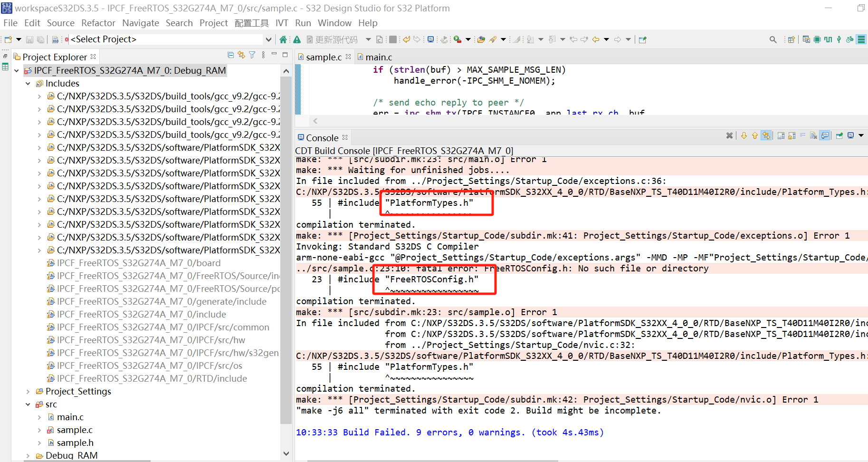The width and height of the screenshot is (868, 462).
Task: Toggle Word Wrap in the Console
Action: [x=803, y=135]
